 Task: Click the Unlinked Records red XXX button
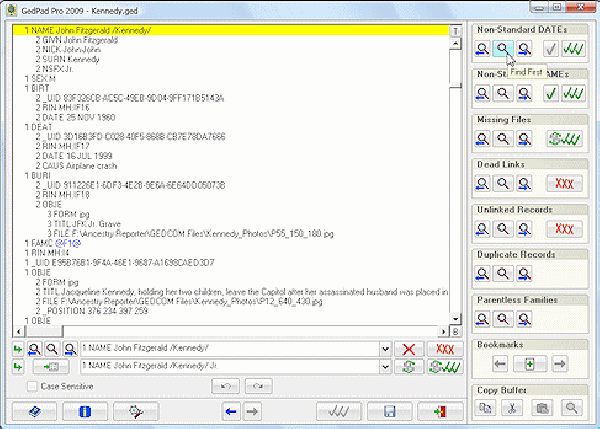pyautogui.click(x=563, y=229)
